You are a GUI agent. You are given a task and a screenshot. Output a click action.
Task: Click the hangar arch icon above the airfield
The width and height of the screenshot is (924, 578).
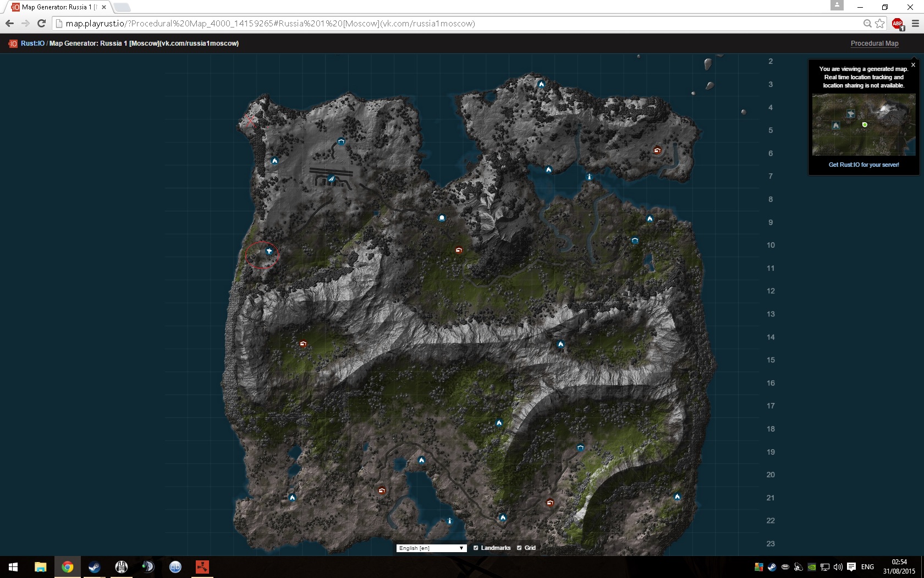[341, 141]
